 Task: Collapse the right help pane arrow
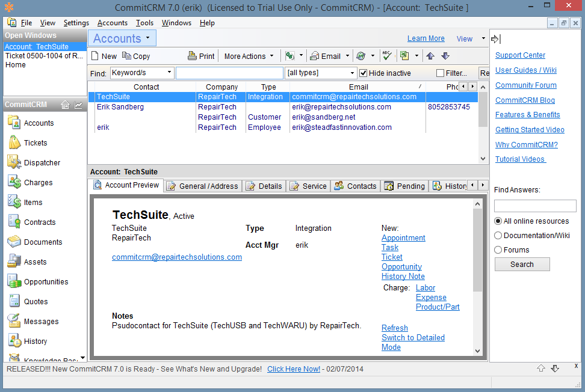496,38
